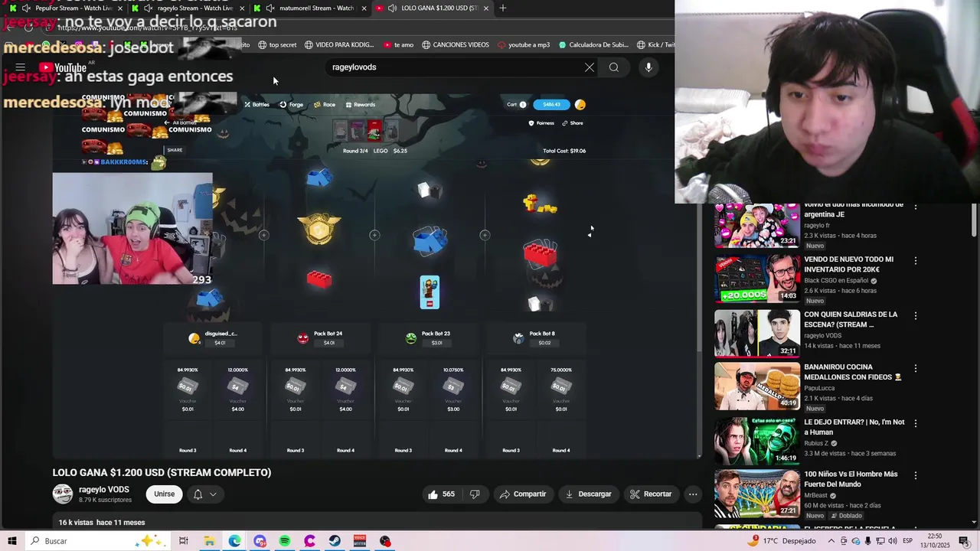Image resolution: width=980 pixels, height=551 pixels.
Task: Open options menu for LE DEJO ENTRAR video
Action: click(x=916, y=423)
